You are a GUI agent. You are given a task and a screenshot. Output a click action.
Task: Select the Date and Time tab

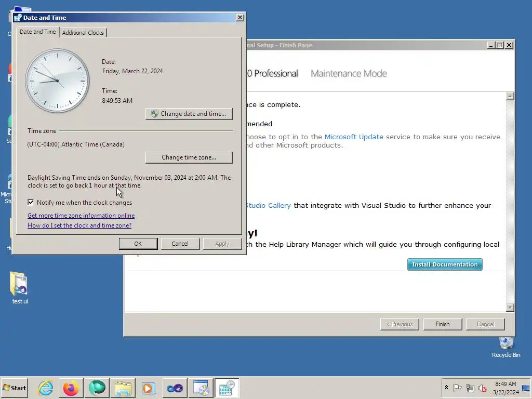[x=37, y=32]
